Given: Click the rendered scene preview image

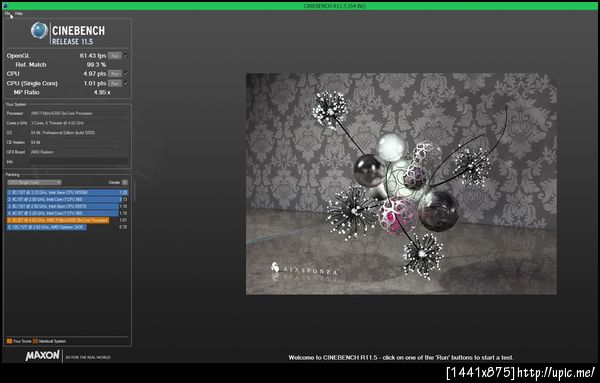Looking at the screenshot, I should [401, 184].
